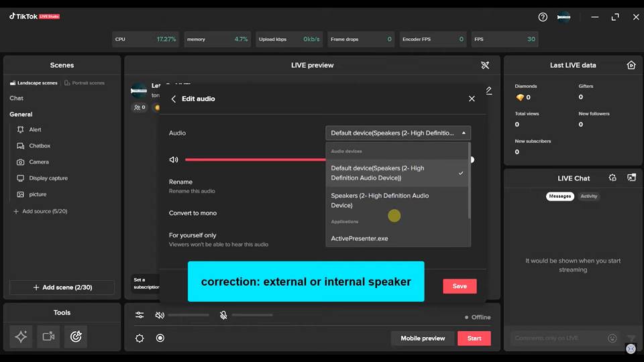Click the Offline status indicator

pos(478,317)
